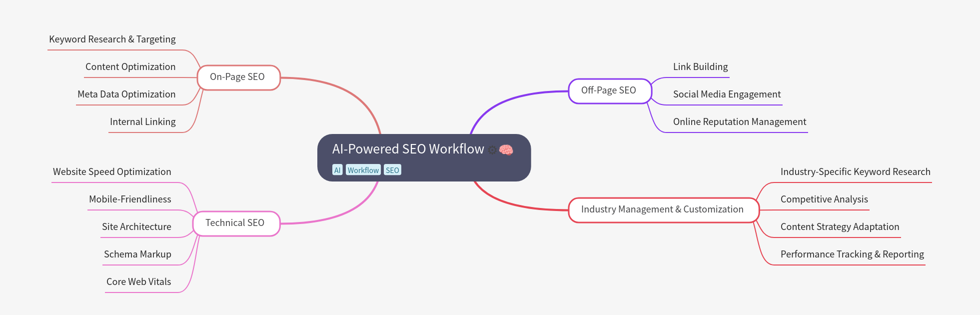This screenshot has width=980, height=315.
Task: Click the brain emoji icon in the central node
Action: (506, 149)
